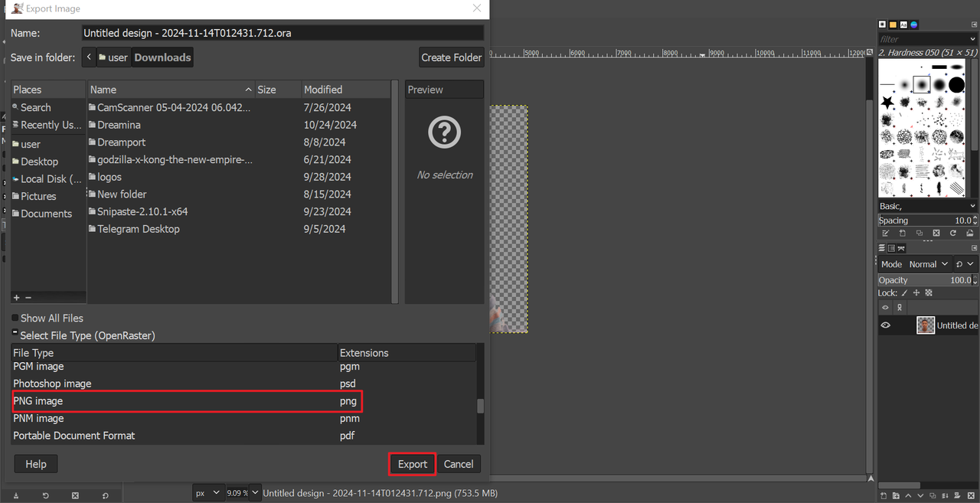Open the layer Mode Normal dropdown
Viewport: 980px width, 503px height.
pos(916,264)
